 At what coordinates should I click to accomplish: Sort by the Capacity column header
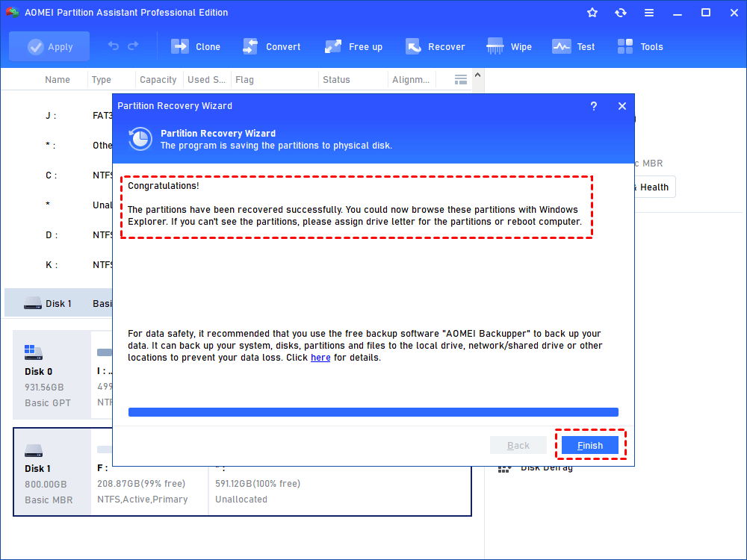[x=158, y=80]
